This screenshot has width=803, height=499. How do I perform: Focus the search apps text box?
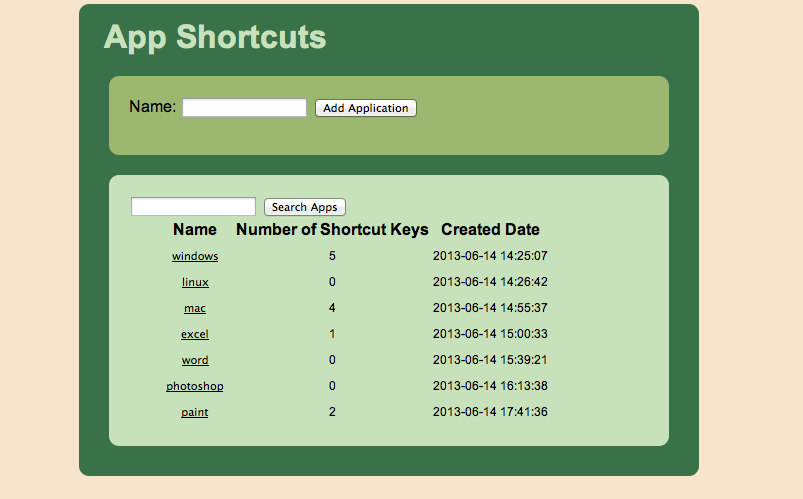click(193, 206)
